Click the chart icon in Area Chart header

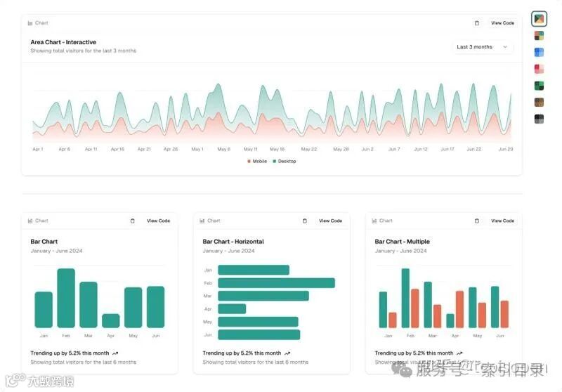point(30,23)
